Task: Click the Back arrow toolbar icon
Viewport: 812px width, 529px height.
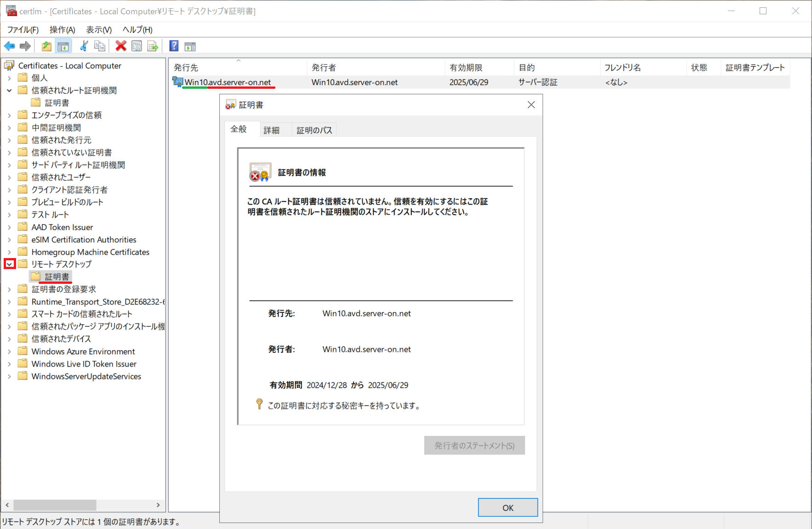Action: point(10,46)
